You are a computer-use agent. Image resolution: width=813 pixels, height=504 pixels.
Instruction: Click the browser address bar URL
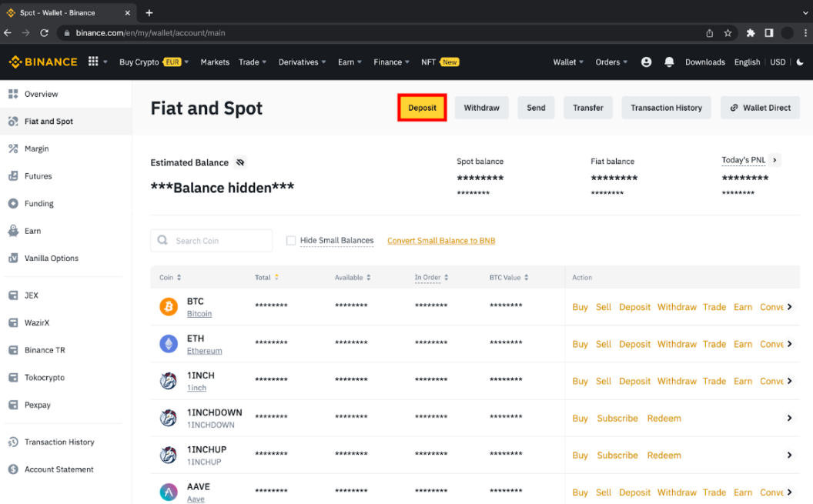(150, 33)
